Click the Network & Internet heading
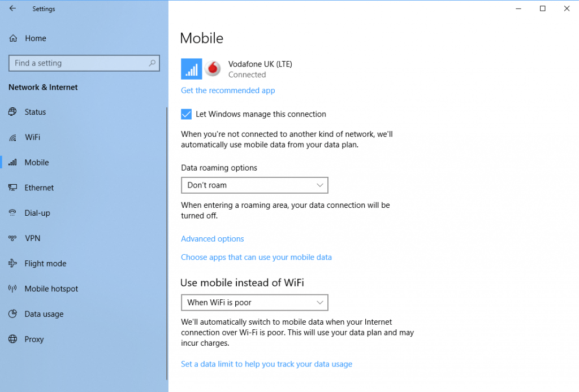 (43, 88)
